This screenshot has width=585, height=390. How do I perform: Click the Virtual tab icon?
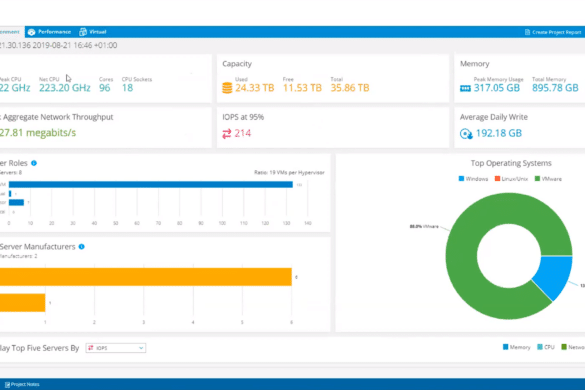[x=83, y=32]
